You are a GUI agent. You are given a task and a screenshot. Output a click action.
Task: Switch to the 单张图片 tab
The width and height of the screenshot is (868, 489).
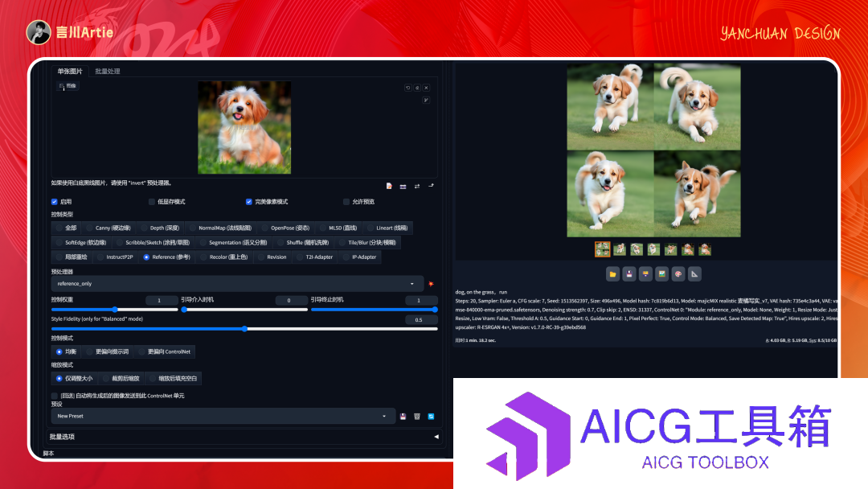[70, 72]
